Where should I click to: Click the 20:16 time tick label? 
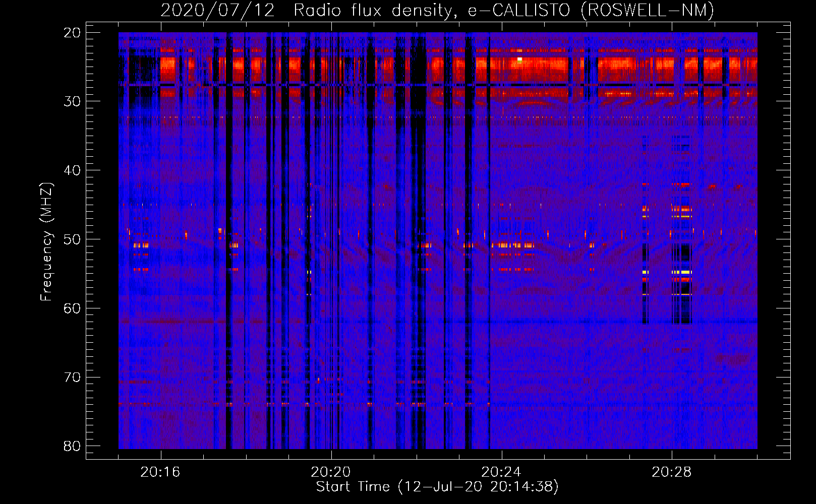[160, 472]
